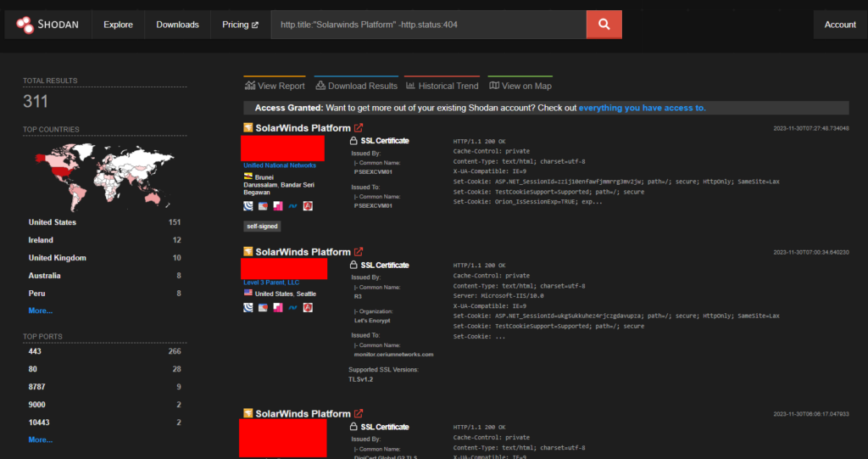Open the Explore menu item
This screenshot has height=459, width=868.
click(x=118, y=25)
